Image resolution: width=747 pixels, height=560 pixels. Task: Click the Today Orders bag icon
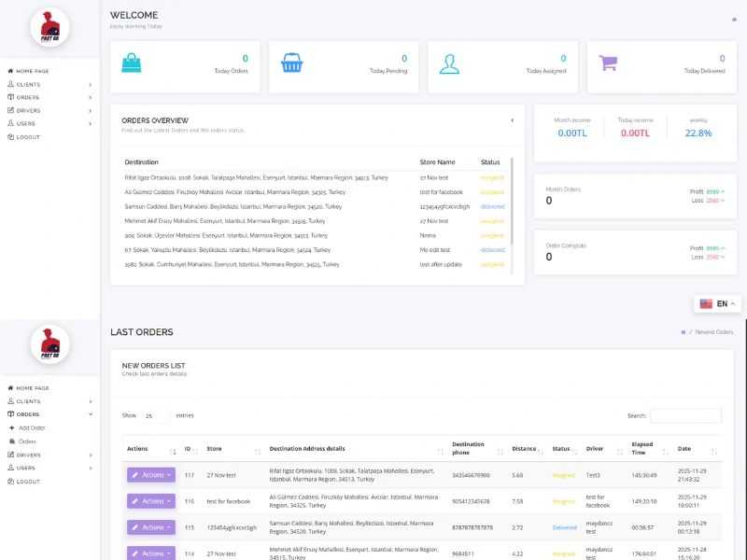coord(133,63)
